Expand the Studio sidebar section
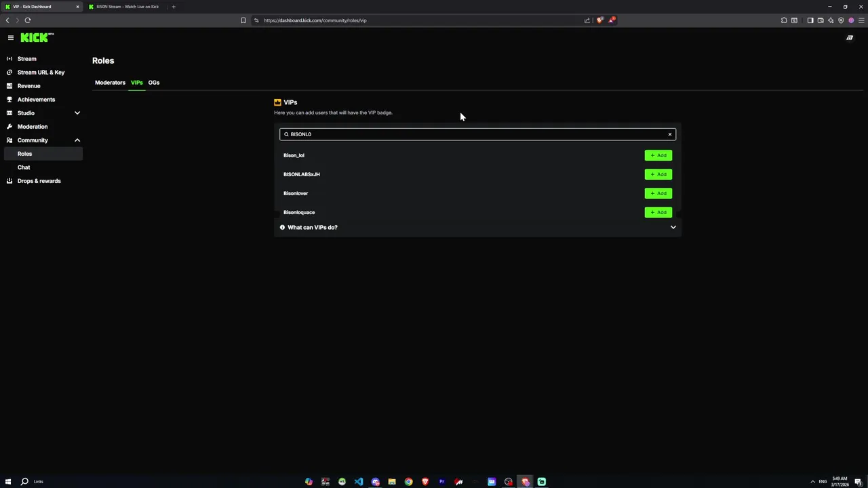This screenshot has width=868, height=488. 43,113
